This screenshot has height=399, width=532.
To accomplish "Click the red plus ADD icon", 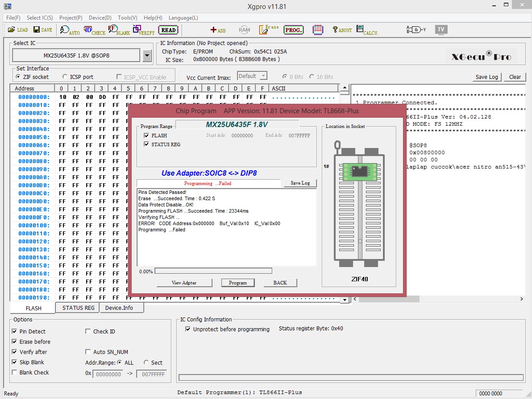I will point(218,30).
